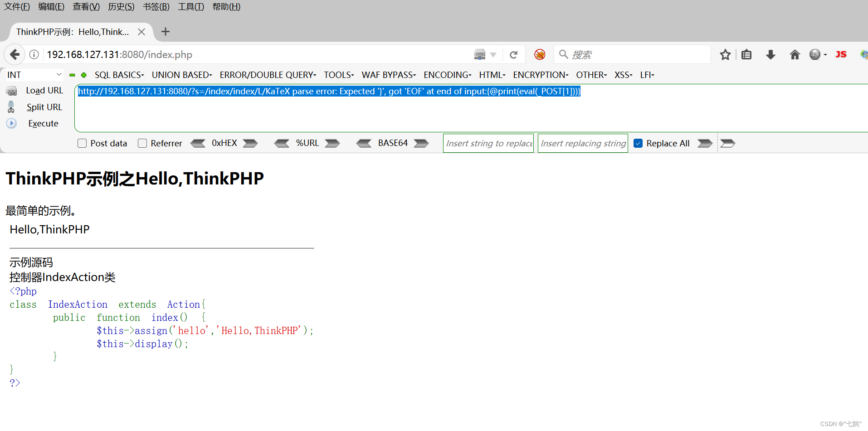The height and width of the screenshot is (431, 868).
Task: Click the Split URL icon
Action: (x=11, y=107)
